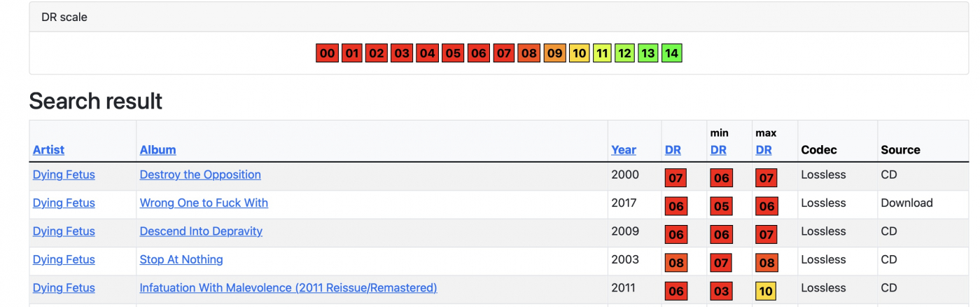Open Infatuation With Malevolence 2011 Reissue link
This screenshot has height=307, width=980.
pyautogui.click(x=288, y=287)
